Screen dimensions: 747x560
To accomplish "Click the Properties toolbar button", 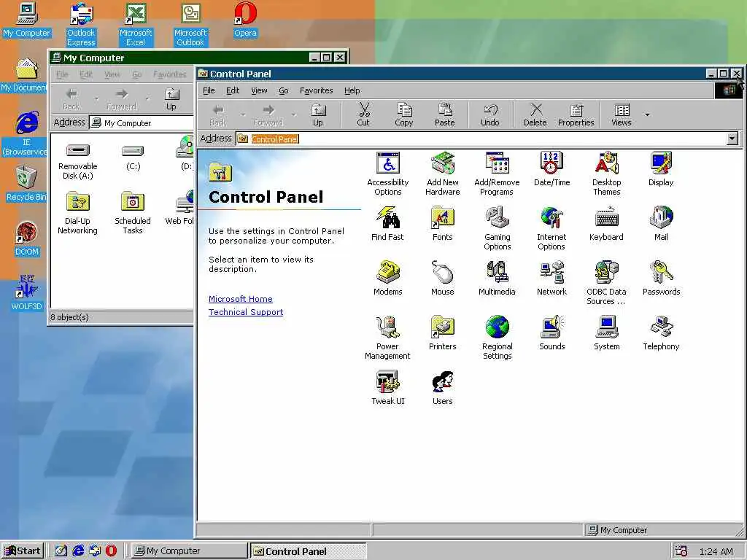I will coord(576,115).
